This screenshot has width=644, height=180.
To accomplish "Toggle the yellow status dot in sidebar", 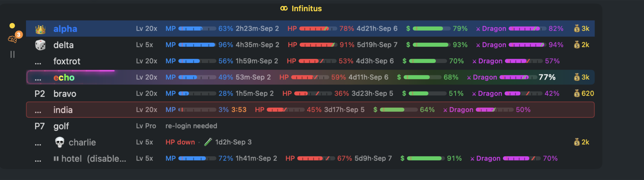I will [x=12, y=26].
